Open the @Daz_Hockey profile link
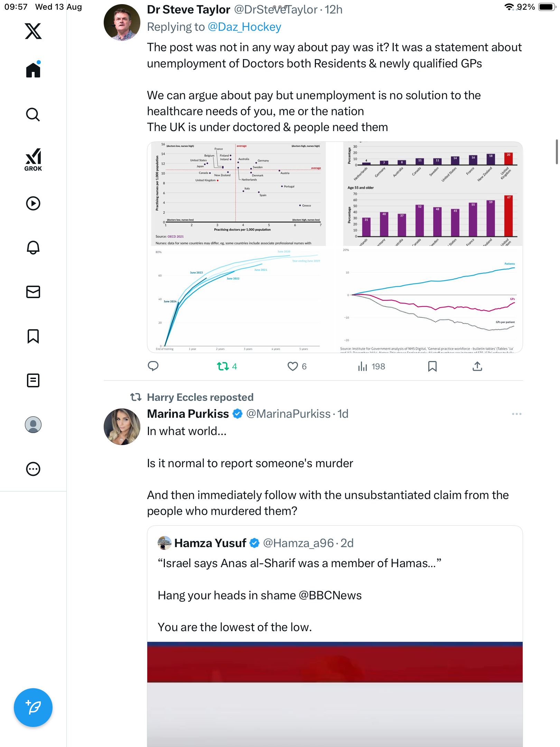The width and height of the screenshot is (560, 747). 244,27
